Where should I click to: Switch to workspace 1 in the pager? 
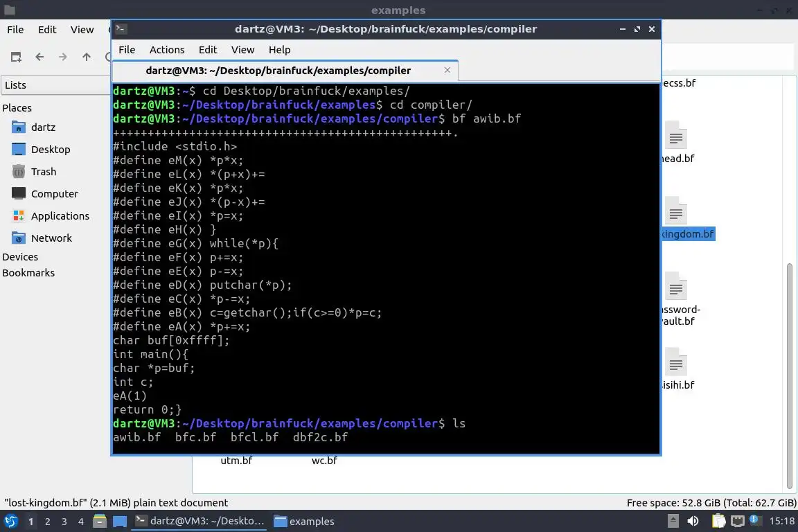[30, 522]
